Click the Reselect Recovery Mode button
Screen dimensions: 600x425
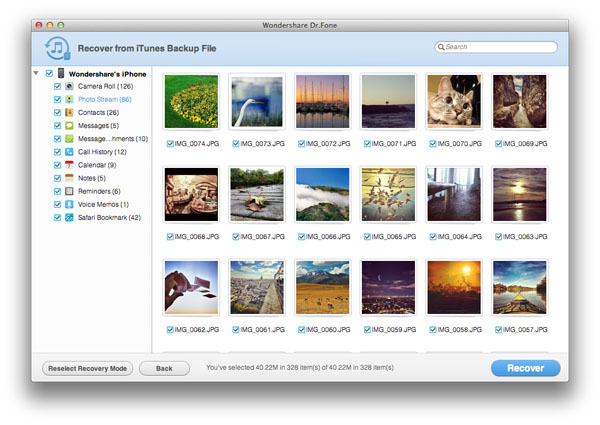(x=88, y=368)
